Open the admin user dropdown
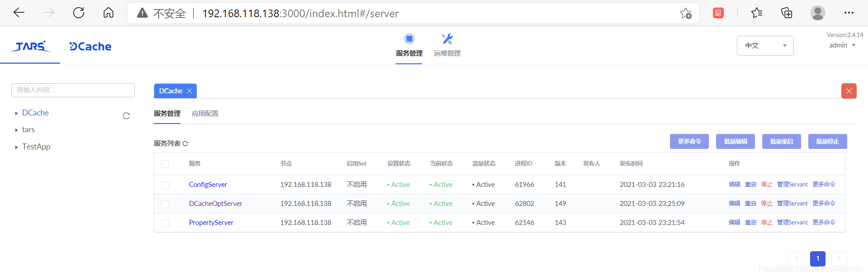Image resolution: width=868 pixels, height=277 pixels. coord(842,45)
